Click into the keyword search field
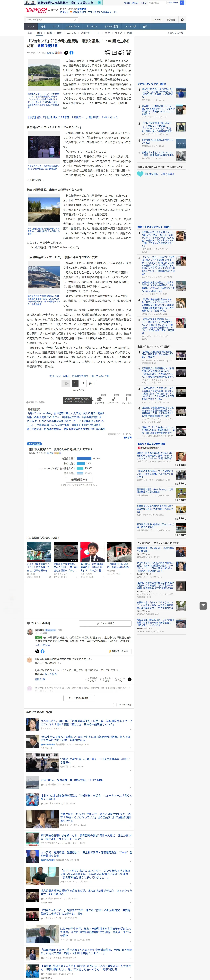 click(x=49, y=19)
